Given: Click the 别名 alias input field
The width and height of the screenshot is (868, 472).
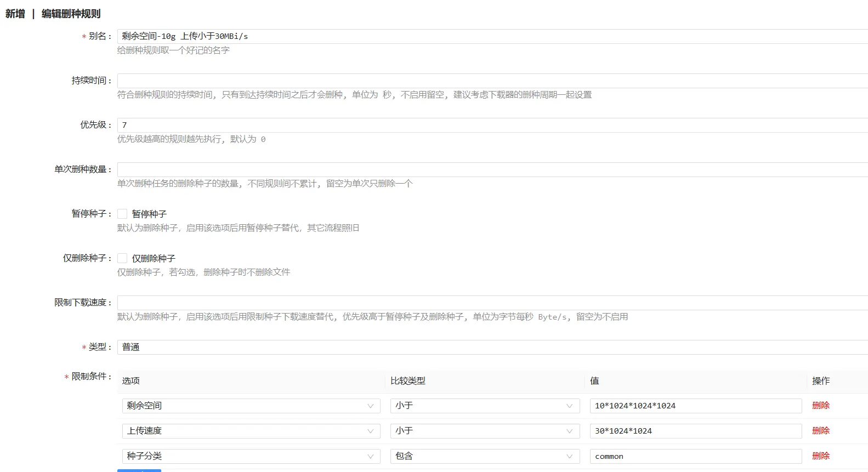Looking at the screenshot, I should (492, 36).
